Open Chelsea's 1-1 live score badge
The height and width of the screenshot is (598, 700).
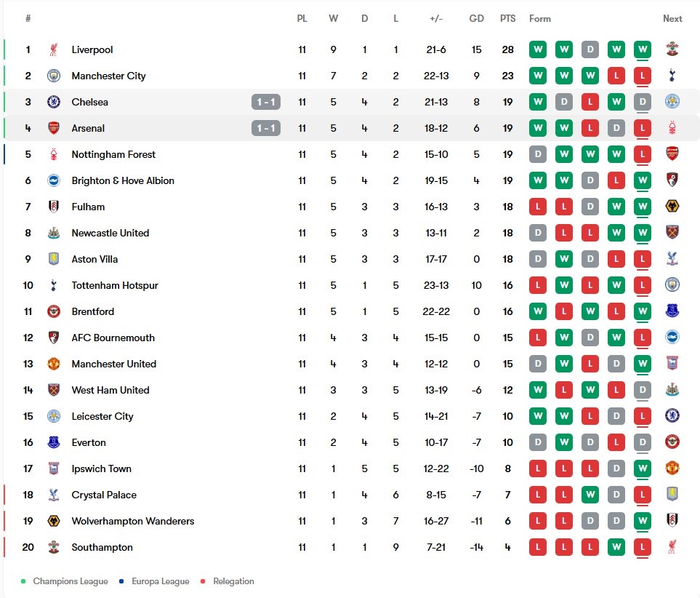[266, 102]
